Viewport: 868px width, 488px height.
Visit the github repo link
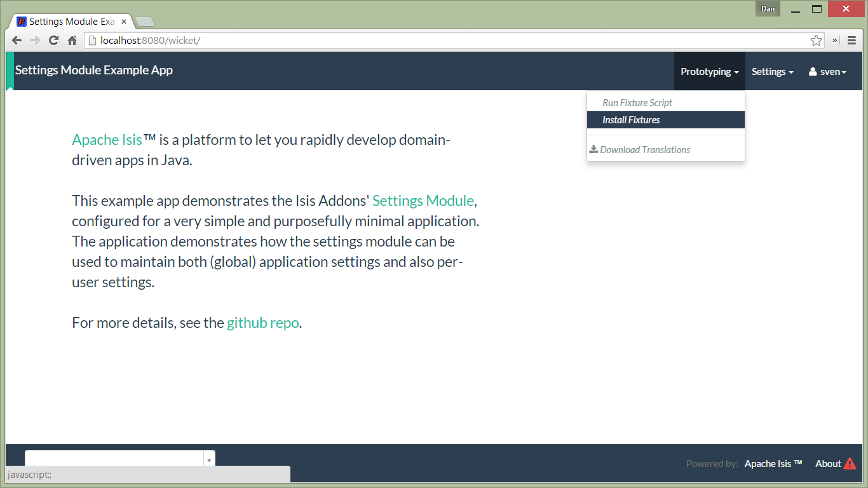pos(263,322)
